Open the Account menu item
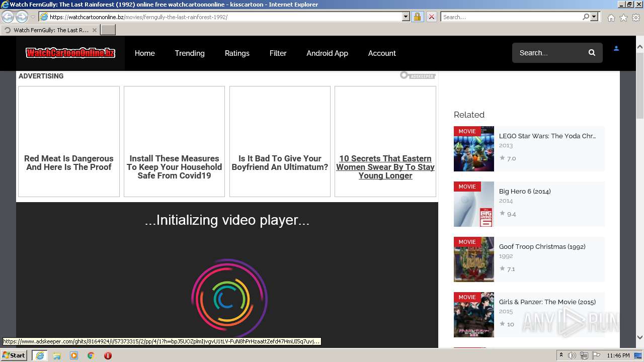Viewport: 644px width, 362px height. (x=382, y=53)
